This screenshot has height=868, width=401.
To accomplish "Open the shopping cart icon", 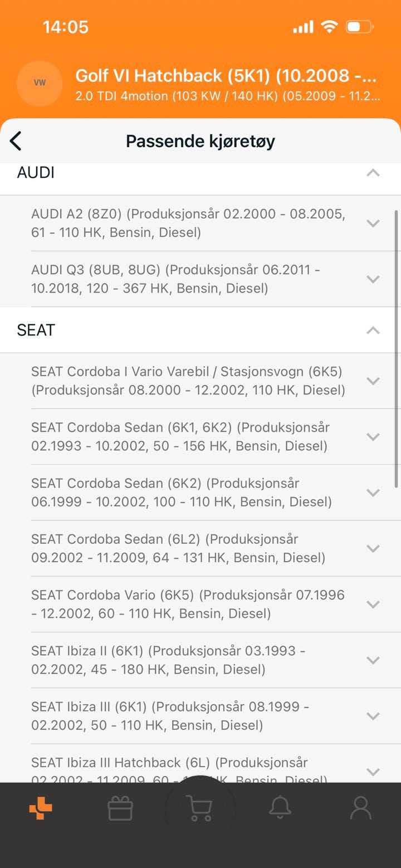I will (200, 808).
